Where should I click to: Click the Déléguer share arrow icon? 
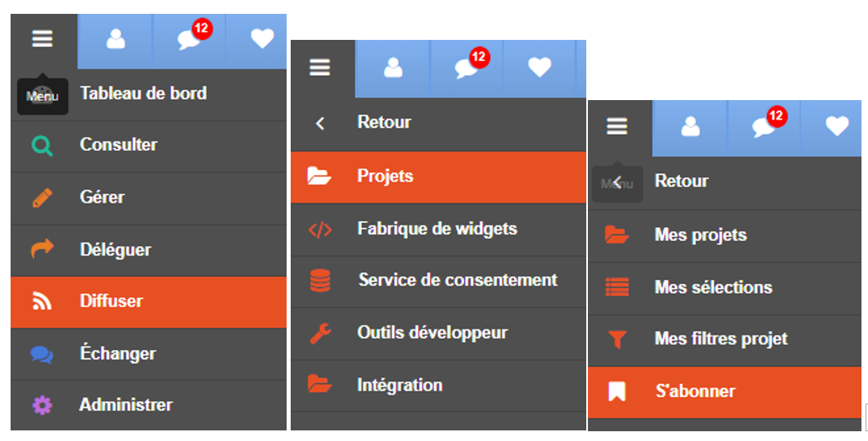pyautogui.click(x=42, y=248)
